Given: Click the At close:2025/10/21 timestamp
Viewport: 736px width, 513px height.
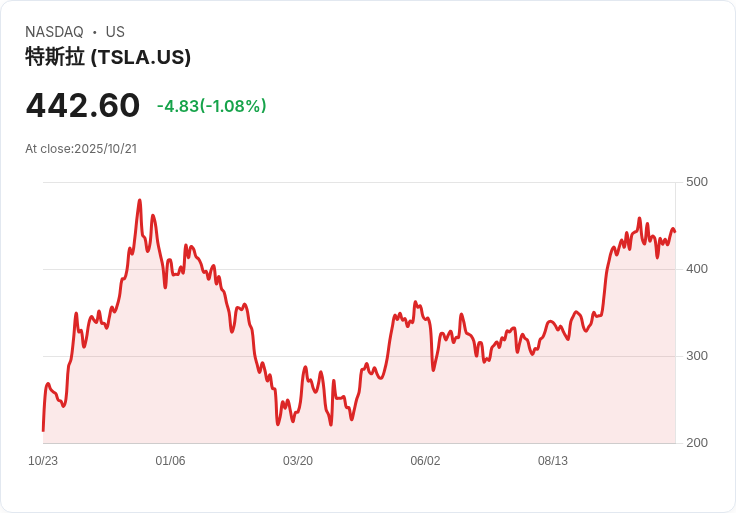Looking at the screenshot, I should coord(81,149).
